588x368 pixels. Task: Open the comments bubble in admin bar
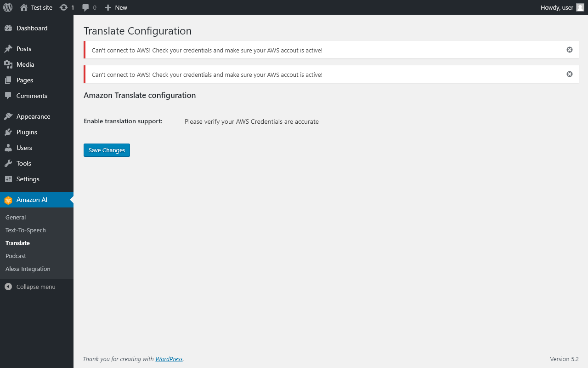point(85,7)
